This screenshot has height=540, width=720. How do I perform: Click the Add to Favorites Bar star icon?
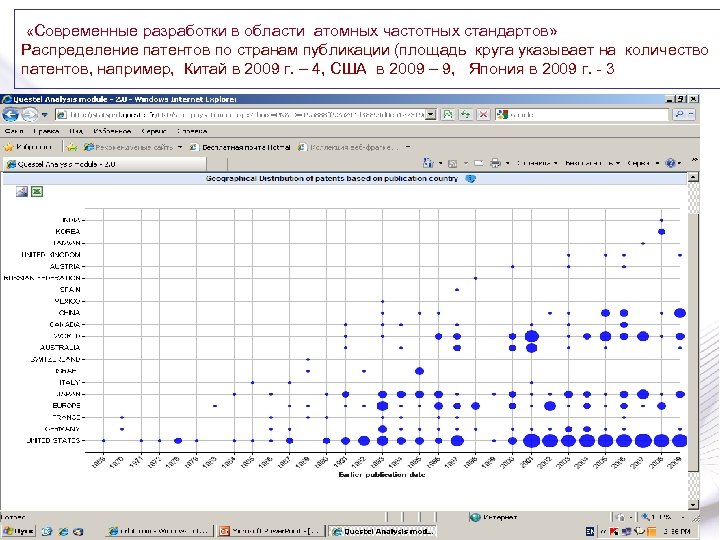[72, 147]
